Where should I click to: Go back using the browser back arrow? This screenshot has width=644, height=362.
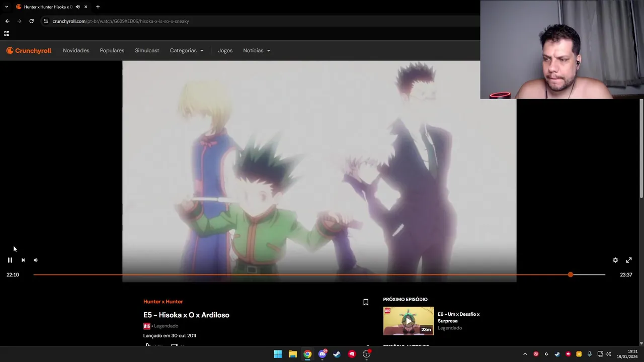[7, 21]
